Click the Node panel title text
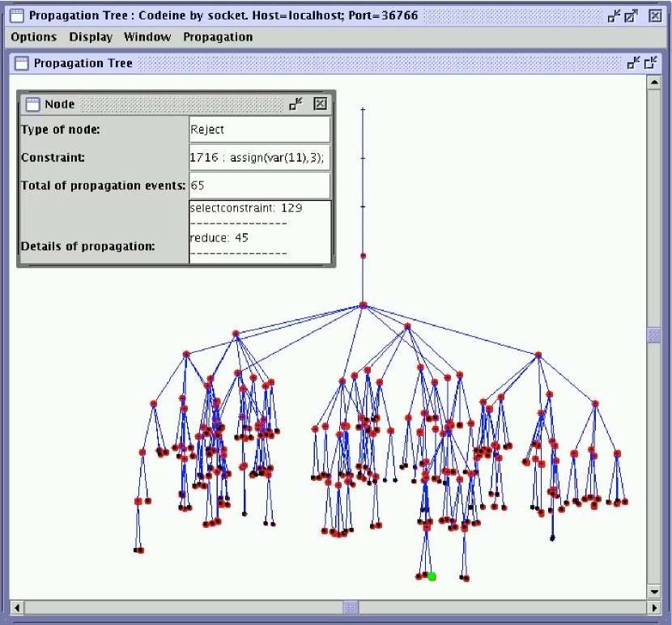The image size is (672, 625). point(60,104)
